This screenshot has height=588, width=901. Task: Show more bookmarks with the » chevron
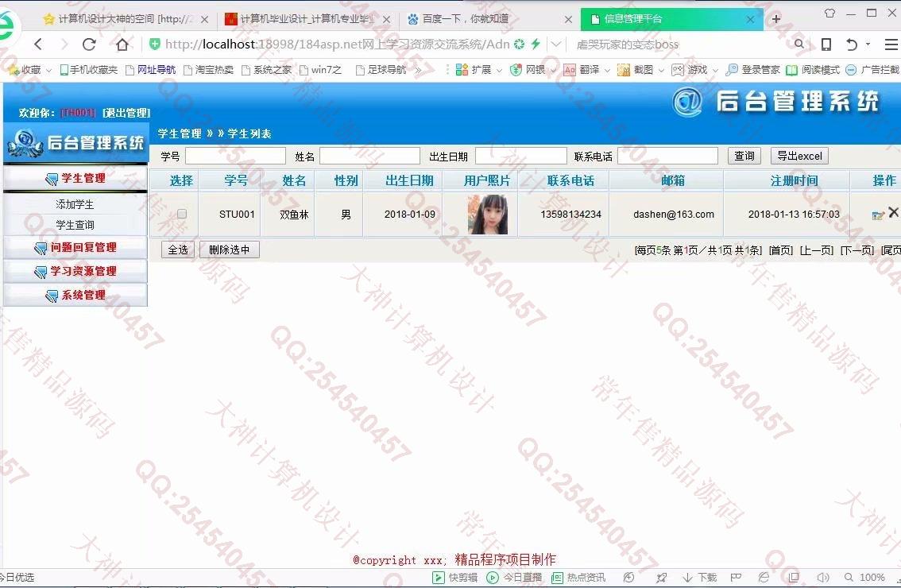[x=418, y=70]
